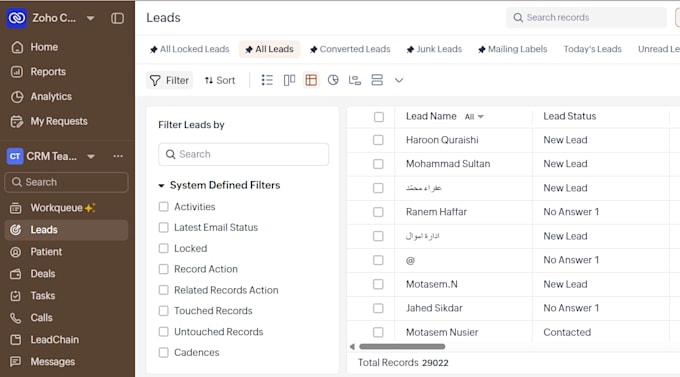Screen dimensions: 680x377
Task: Click the sidebar Search field
Action: (x=66, y=182)
